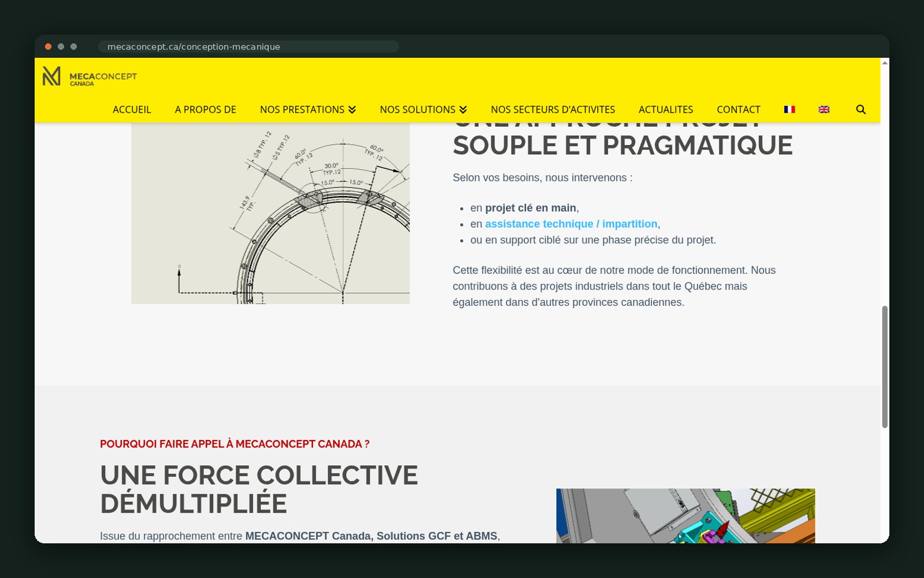Click the address bar URL field

(x=248, y=46)
